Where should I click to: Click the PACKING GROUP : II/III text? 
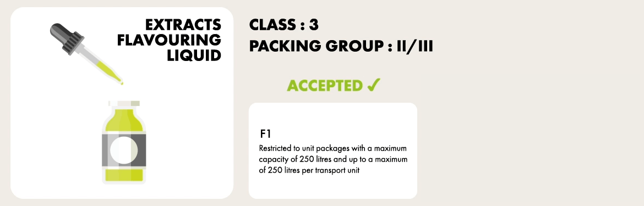click(341, 46)
